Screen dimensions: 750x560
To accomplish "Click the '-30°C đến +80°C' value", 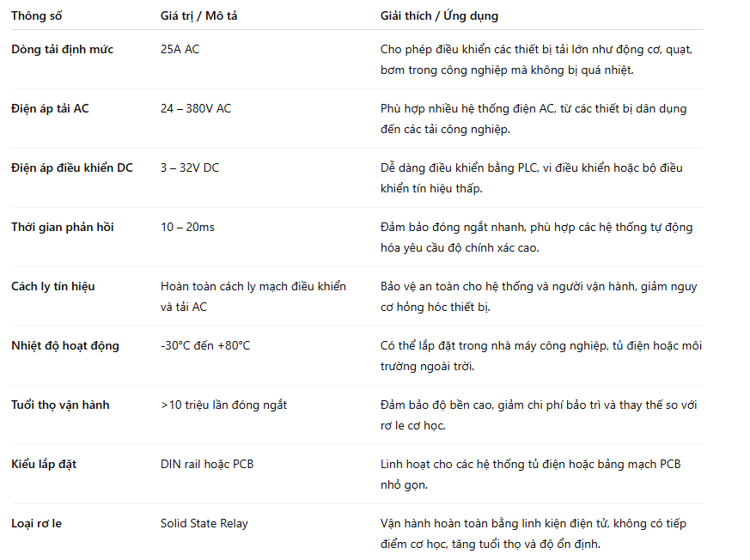I will point(205,346).
